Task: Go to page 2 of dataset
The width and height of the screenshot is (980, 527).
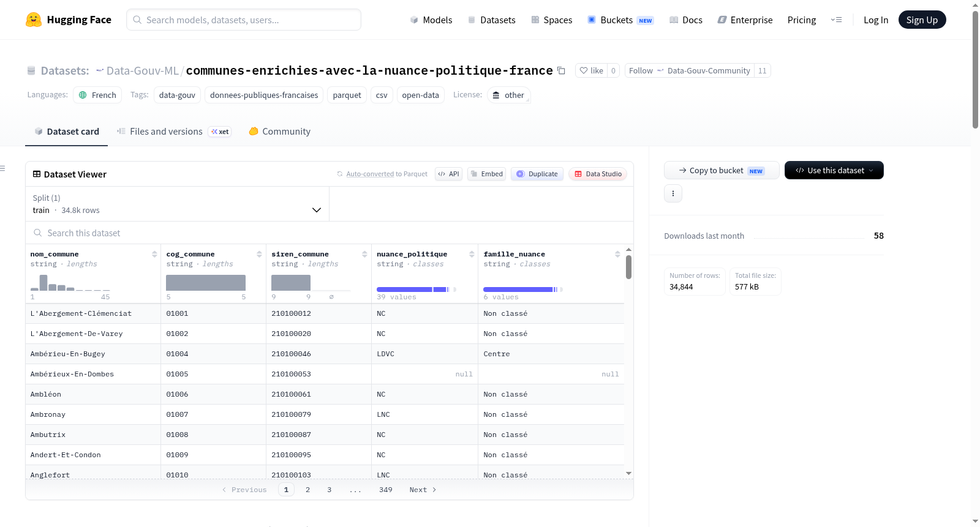Action: pos(307,490)
